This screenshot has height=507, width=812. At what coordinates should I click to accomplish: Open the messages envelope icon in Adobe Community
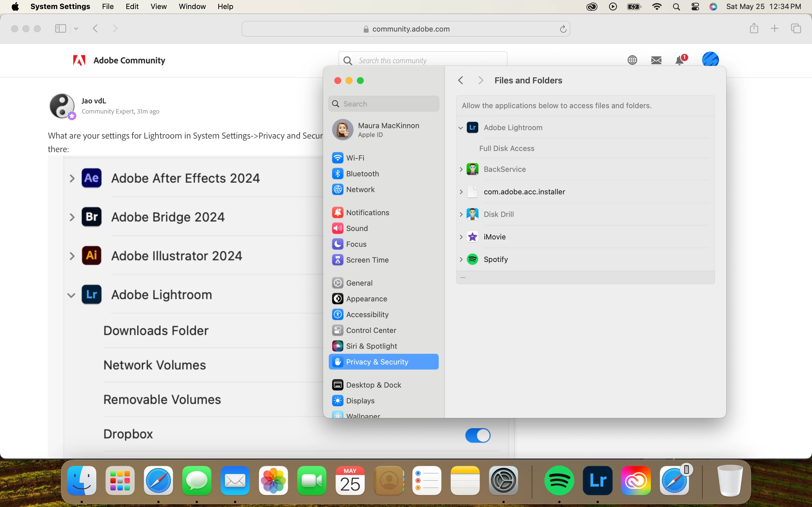656,60
